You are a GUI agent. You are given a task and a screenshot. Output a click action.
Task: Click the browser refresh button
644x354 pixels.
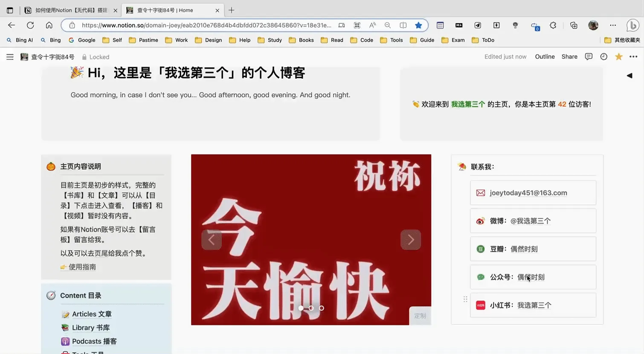30,25
